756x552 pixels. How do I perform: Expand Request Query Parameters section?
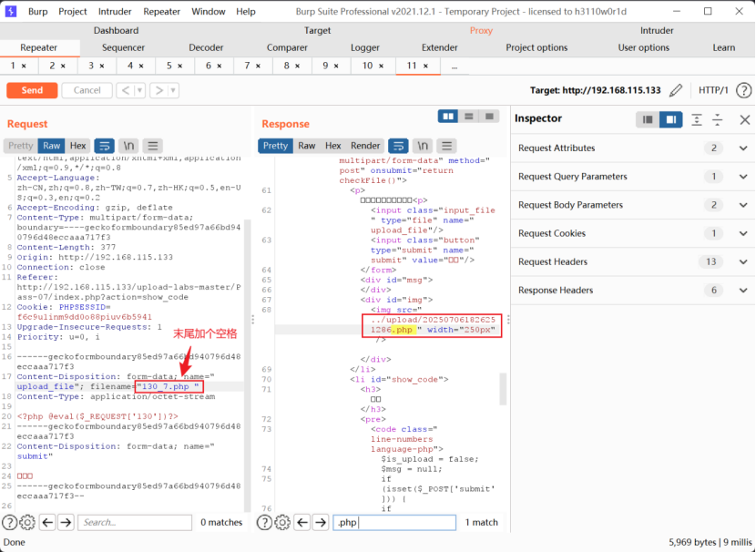[743, 177]
